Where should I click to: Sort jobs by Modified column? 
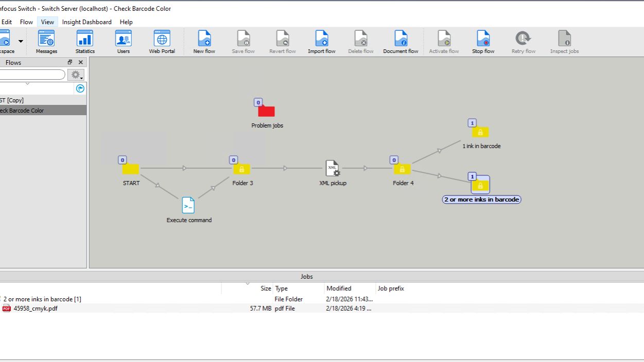click(x=350, y=288)
